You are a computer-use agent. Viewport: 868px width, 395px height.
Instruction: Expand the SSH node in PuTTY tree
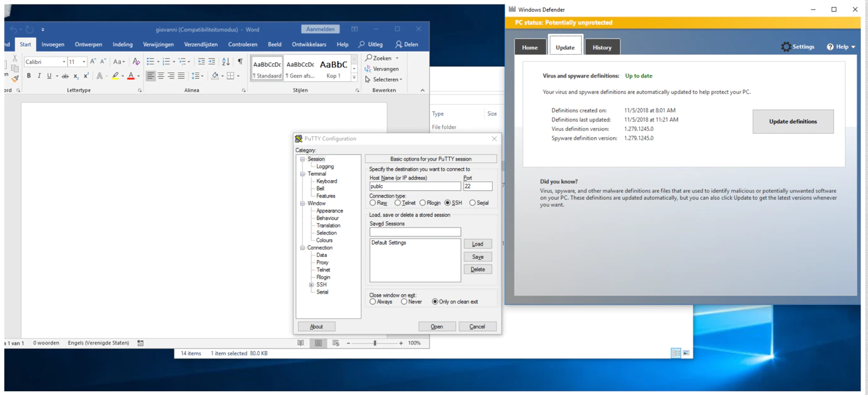[311, 285]
